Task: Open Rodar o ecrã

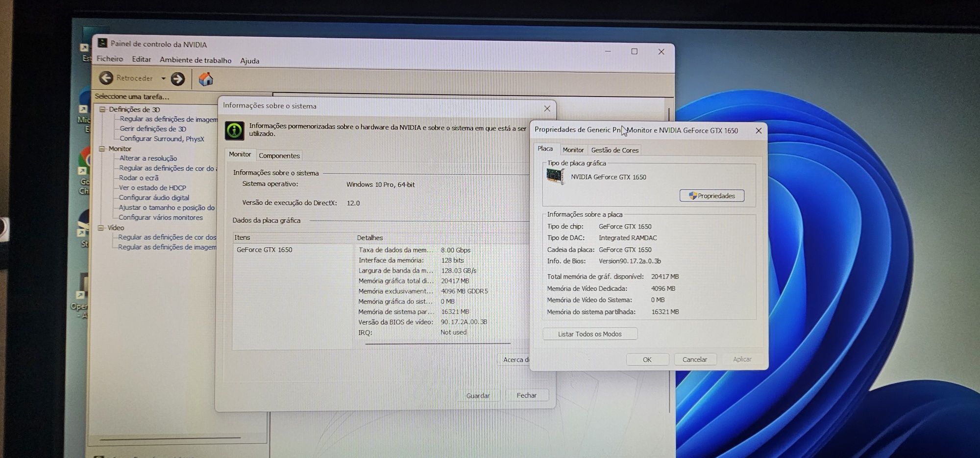Action: click(139, 178)
